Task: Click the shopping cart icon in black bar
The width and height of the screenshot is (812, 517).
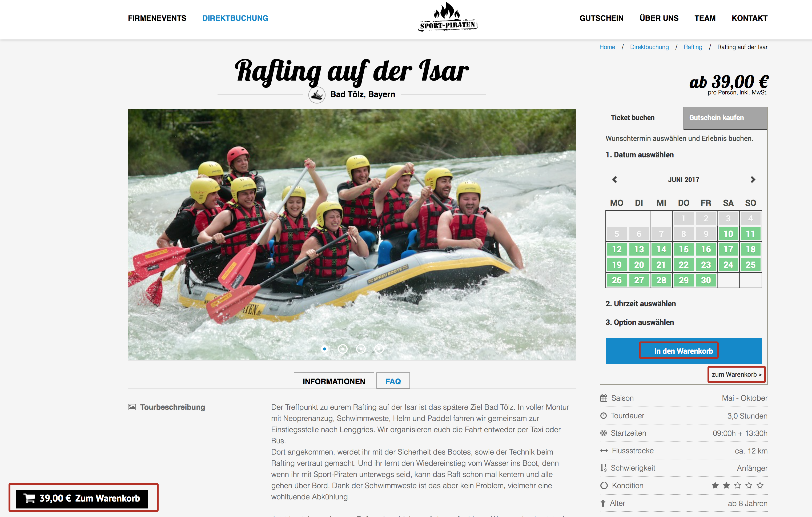Action: [30, 498]
